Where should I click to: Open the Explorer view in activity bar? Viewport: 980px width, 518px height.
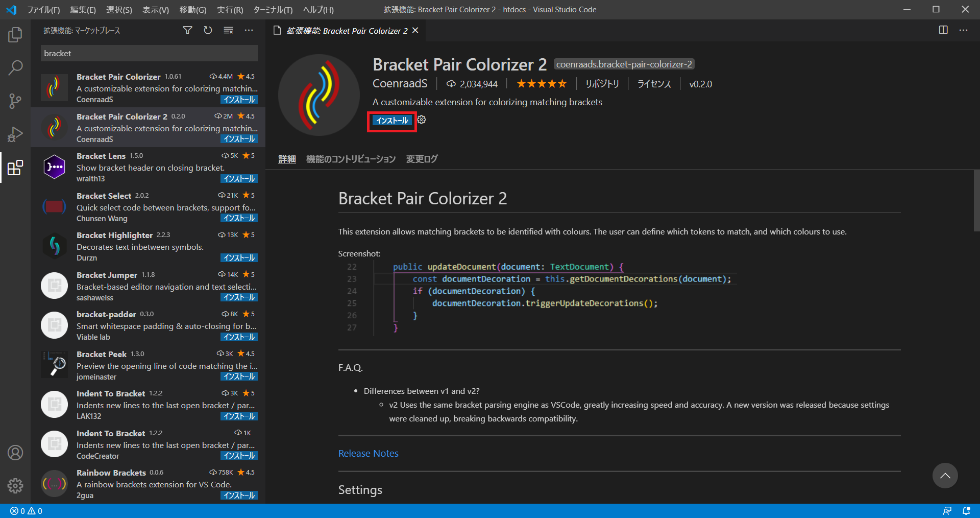click(x=15, y=35)
